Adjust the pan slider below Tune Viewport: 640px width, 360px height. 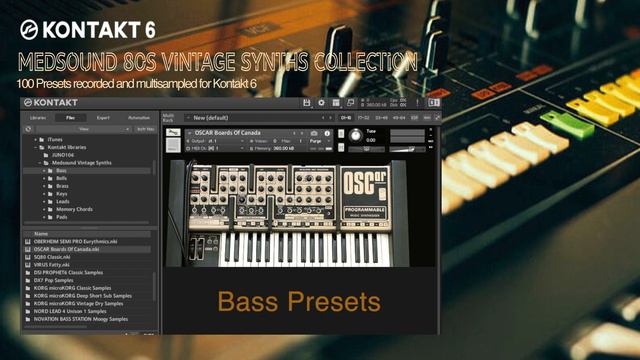click(x=366, y=149)
